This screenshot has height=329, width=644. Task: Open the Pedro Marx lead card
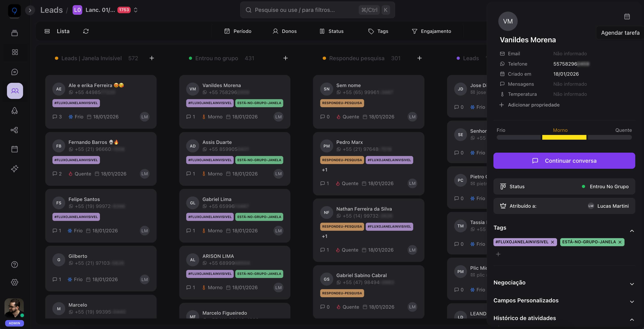click(369, 164)
